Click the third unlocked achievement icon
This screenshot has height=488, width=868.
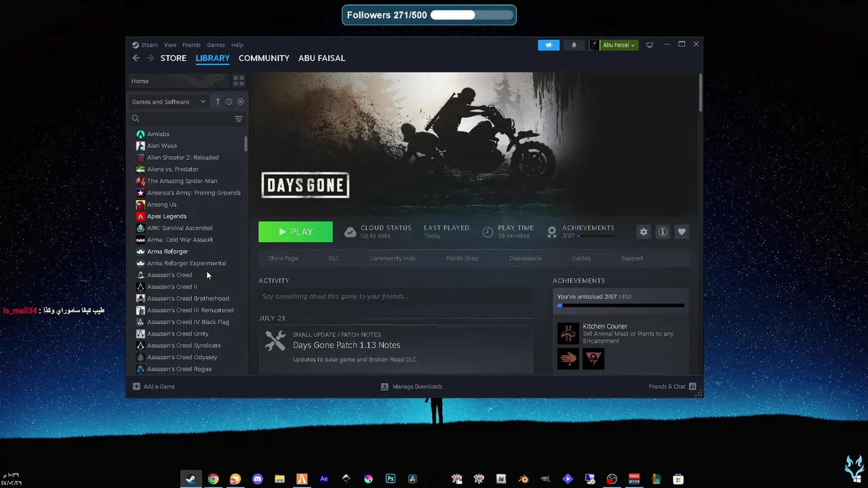[593, 359]
